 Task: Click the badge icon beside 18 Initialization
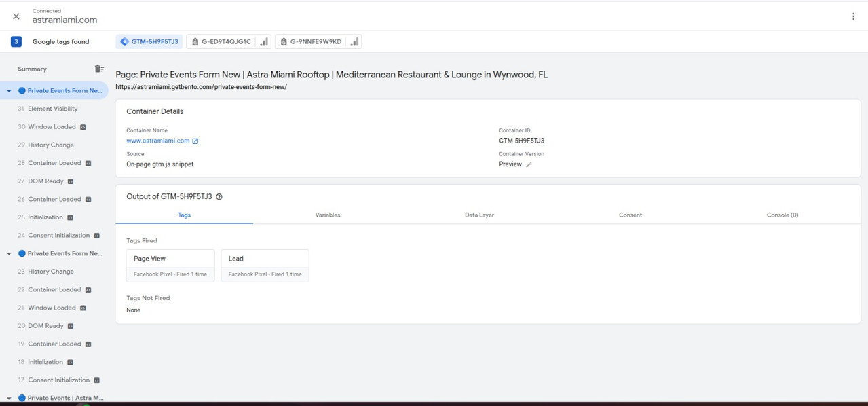tap(70, 362)
